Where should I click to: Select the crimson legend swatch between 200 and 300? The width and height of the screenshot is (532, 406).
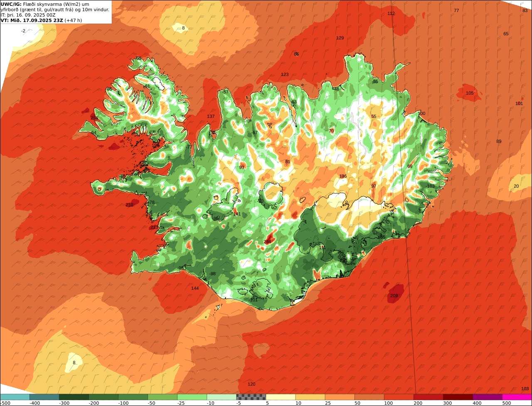coord(429,397)
